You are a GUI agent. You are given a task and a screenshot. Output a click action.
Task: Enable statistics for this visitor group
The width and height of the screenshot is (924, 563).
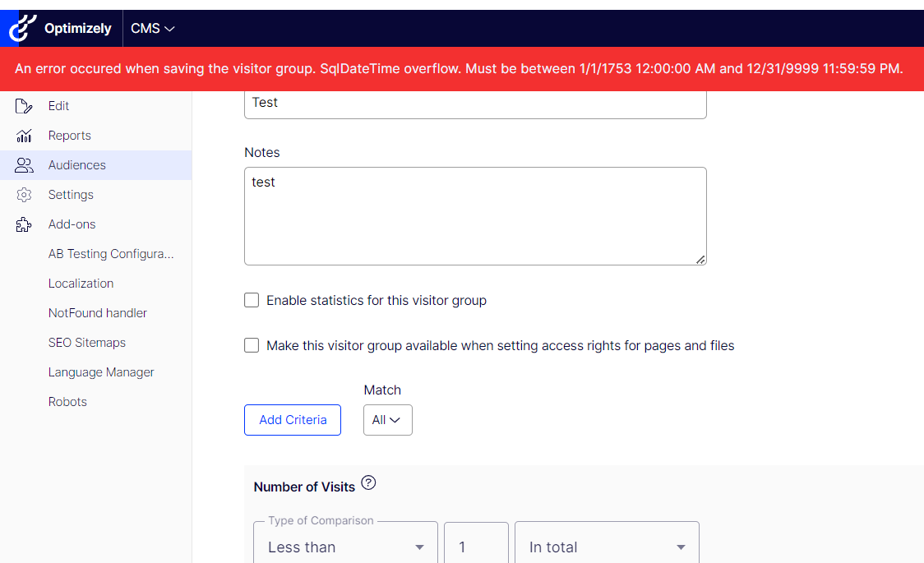(x=252, y=301)
